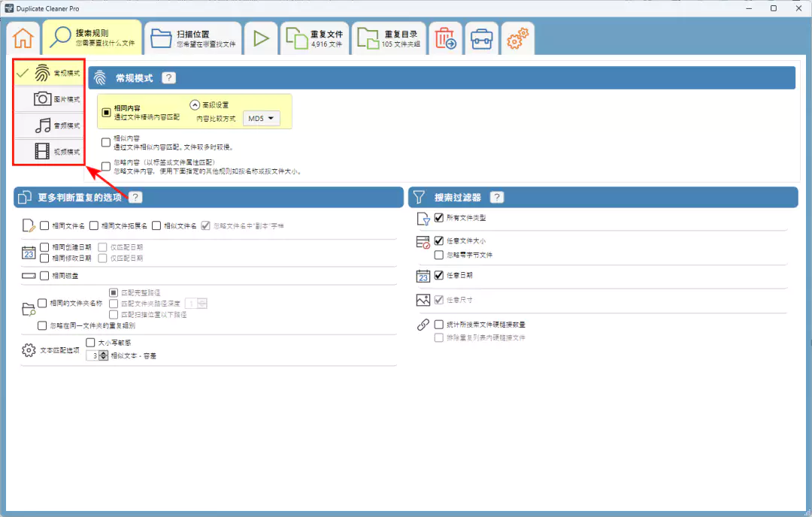
Task: Click the folder search icon
Action: 29,310
